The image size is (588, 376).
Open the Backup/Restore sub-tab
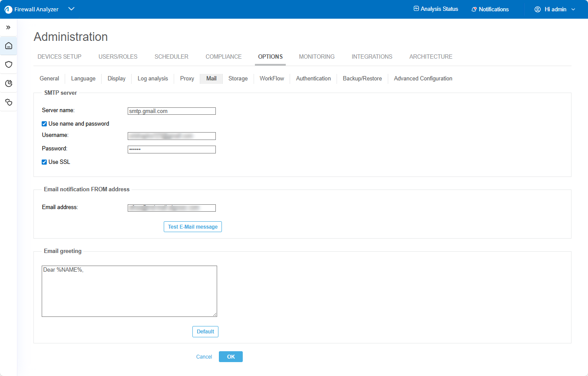(362, 79)
